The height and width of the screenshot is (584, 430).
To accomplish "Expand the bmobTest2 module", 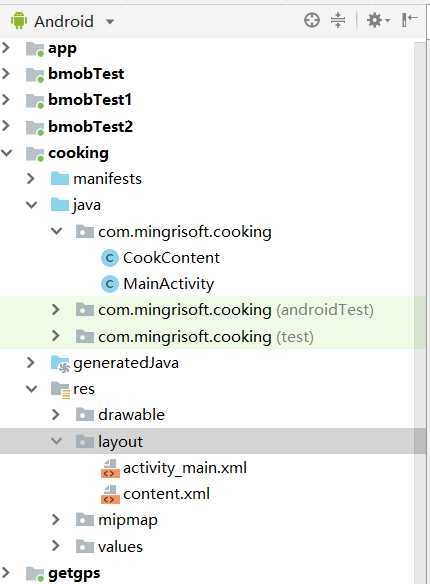I will tap(6, 126).
